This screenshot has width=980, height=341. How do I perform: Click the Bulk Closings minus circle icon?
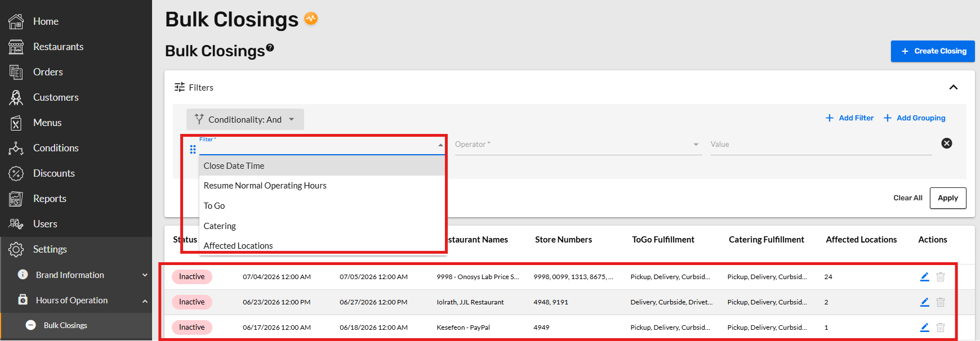[31, 325]
